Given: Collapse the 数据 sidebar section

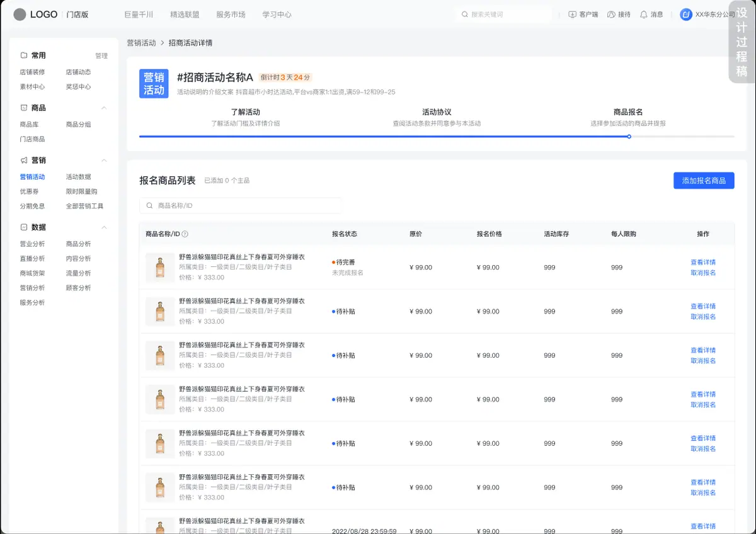Looking at the screenshot, I should pyautogui.click(x=105, y=227).
